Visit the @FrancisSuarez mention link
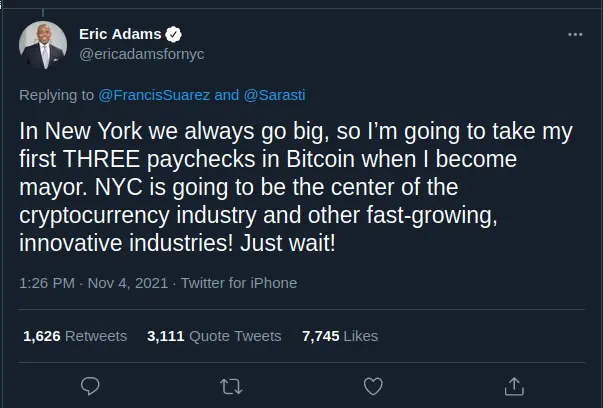 [154, 96]
